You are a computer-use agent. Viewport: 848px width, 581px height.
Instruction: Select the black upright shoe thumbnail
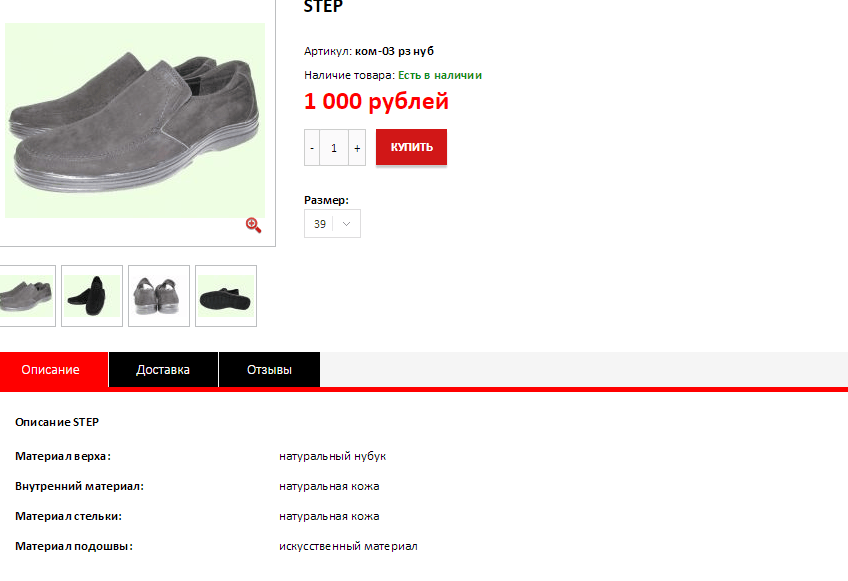[92, 296]
